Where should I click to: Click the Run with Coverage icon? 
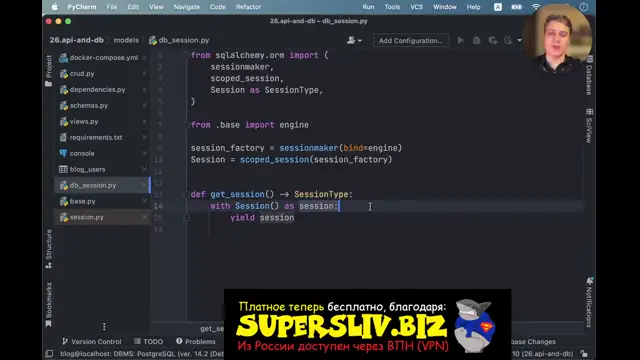492,40
